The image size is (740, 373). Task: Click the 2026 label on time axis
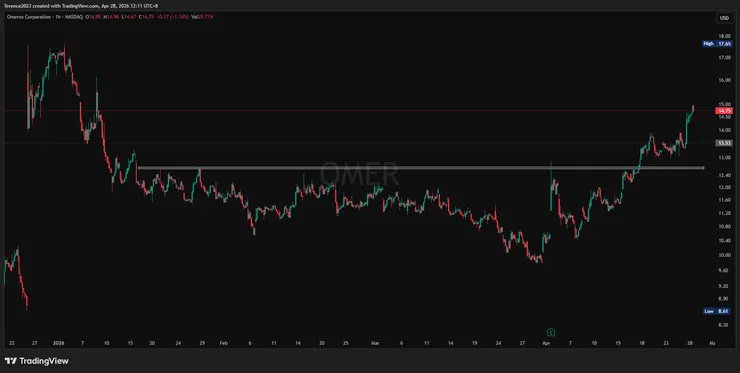click(59, 343)
